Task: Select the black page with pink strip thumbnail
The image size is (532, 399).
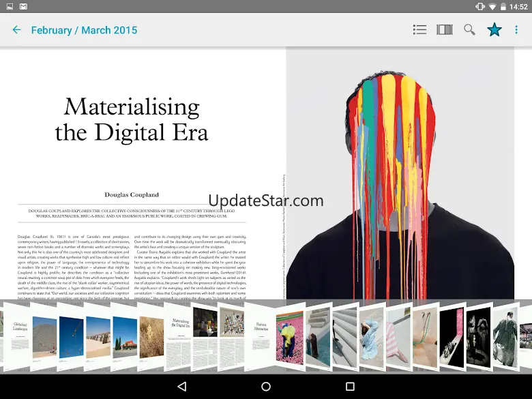Action: point(452,336)
